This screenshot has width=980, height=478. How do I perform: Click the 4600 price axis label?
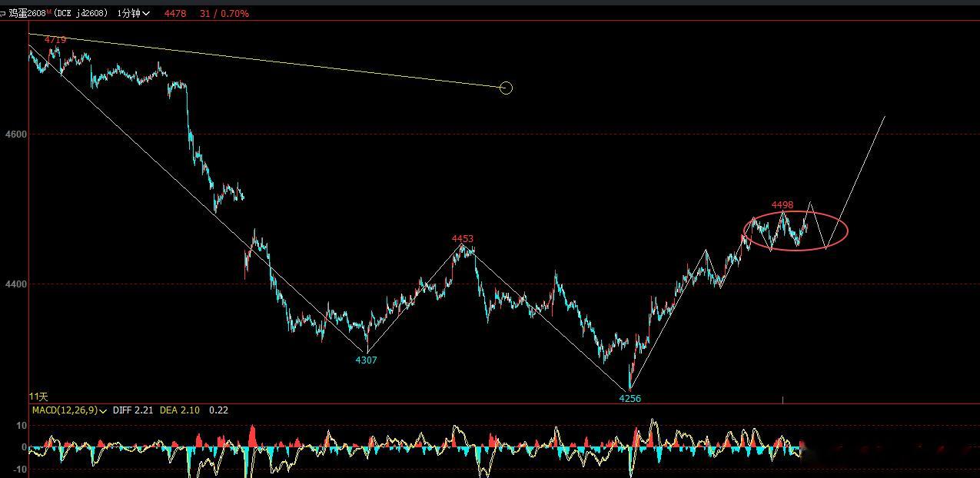[16, 134]
